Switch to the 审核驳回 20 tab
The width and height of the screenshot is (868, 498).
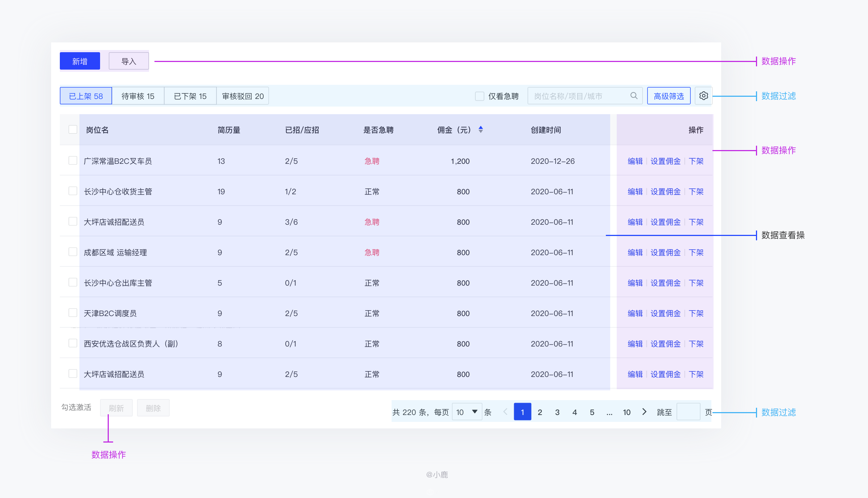click(x=243, y=96)
